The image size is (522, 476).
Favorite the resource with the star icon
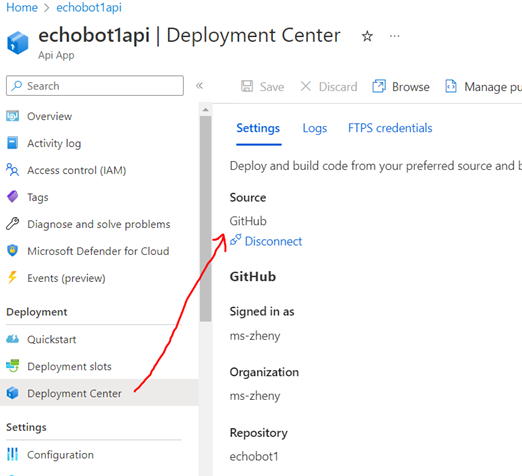pyautogui.click(x=367, y=36)
